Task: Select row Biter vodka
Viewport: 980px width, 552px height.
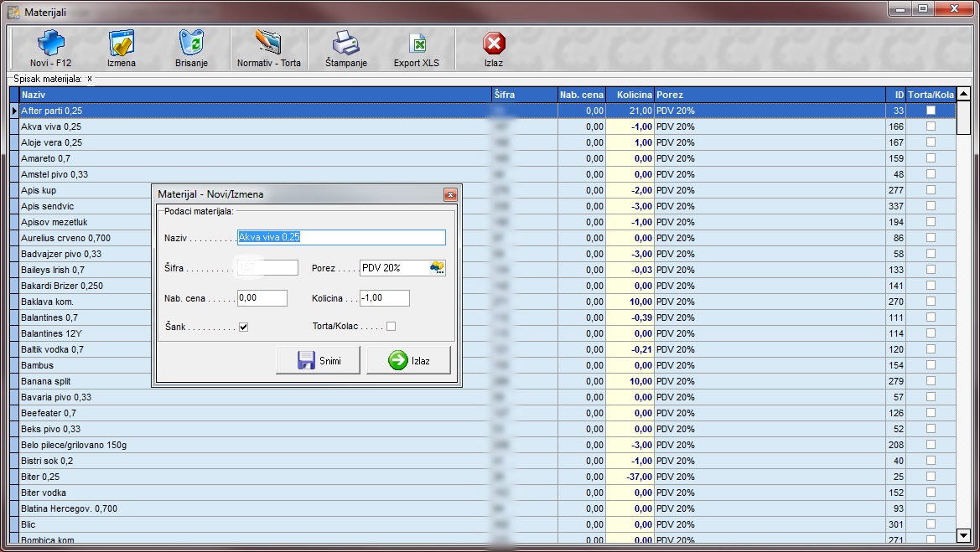Action: click(483, 493)
